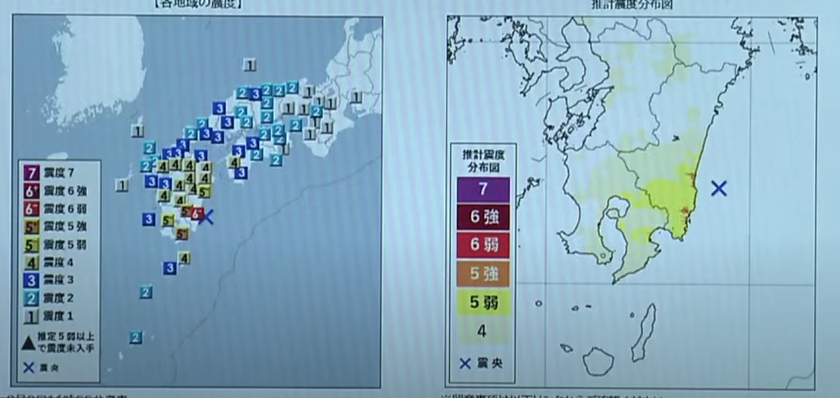Click the dark red 6+ legend icon
This screenshot has width=840, height=398.
32,191
